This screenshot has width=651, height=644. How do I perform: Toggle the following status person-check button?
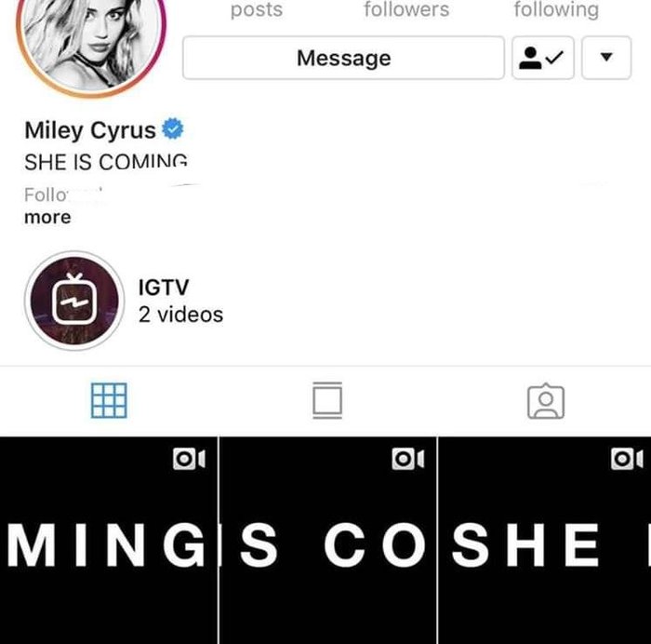[x=542, y=58]
